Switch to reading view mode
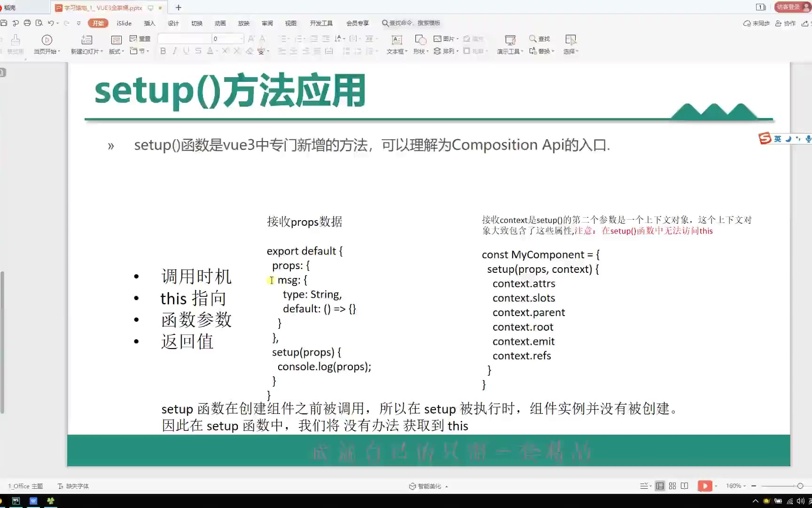 tap(685, 486)
